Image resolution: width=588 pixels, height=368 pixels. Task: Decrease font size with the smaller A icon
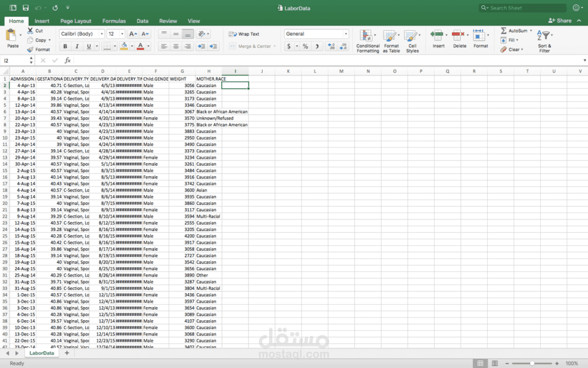(145, 34)
